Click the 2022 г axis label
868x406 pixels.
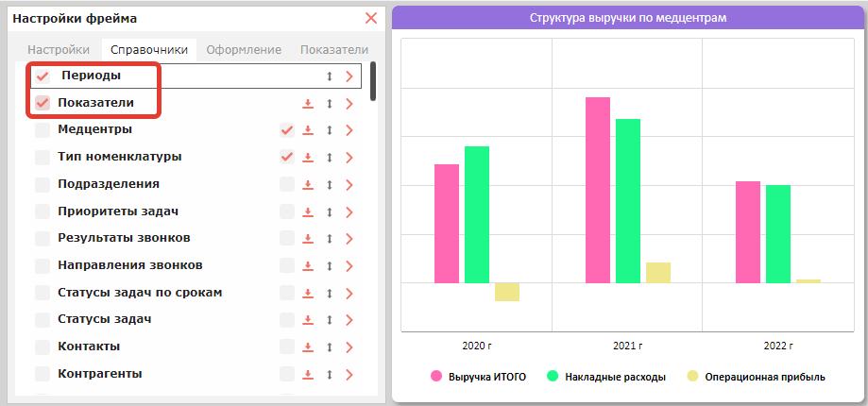[x=778, y=347]
